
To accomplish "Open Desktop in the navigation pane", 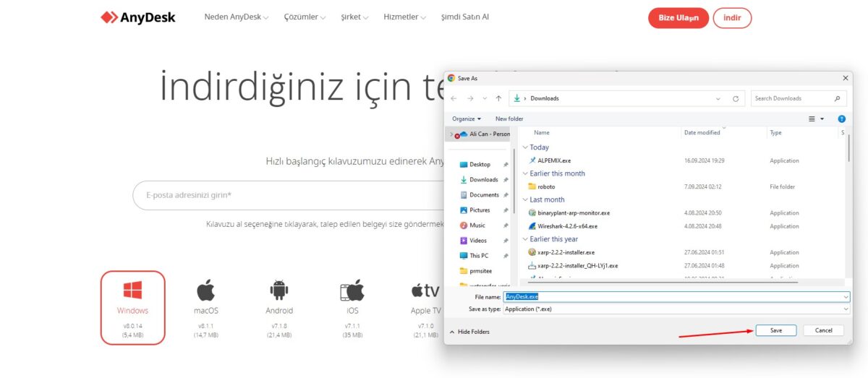I will point(479,164).
